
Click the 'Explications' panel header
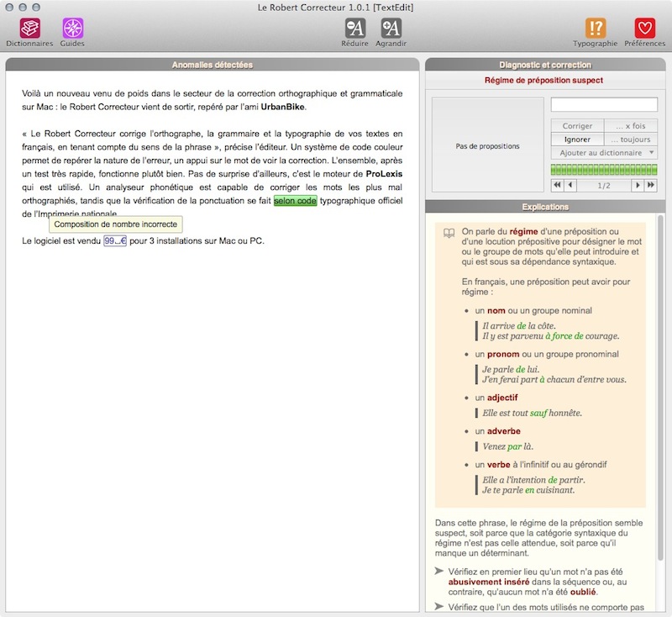(x=545, y=207)
